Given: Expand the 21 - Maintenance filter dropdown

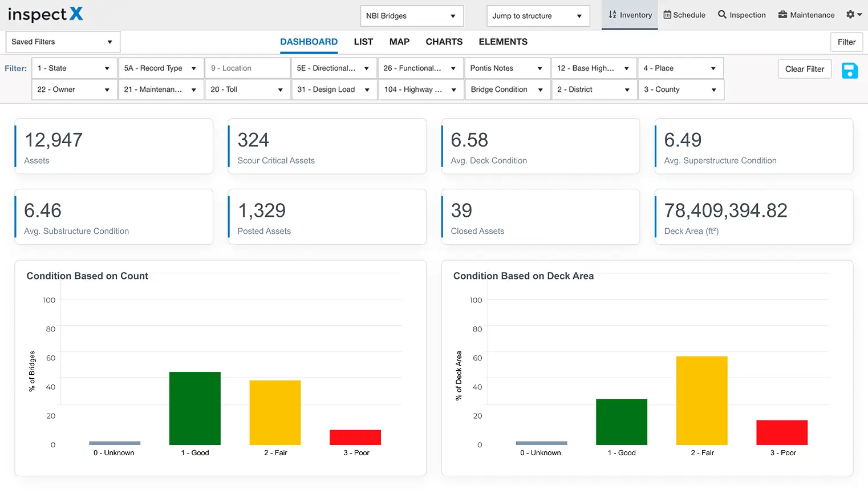Looking at the screenshot, I should 161,90.
